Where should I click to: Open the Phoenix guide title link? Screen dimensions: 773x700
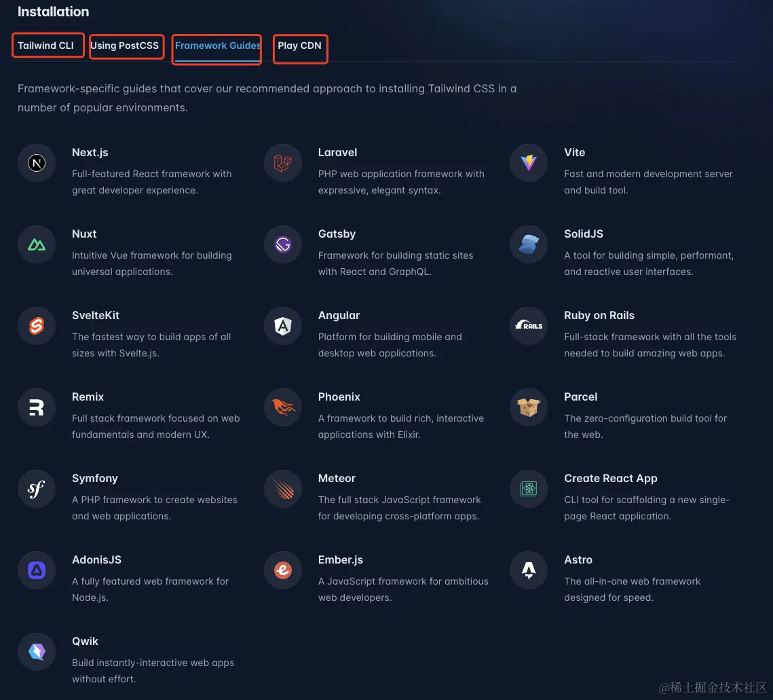339,397
